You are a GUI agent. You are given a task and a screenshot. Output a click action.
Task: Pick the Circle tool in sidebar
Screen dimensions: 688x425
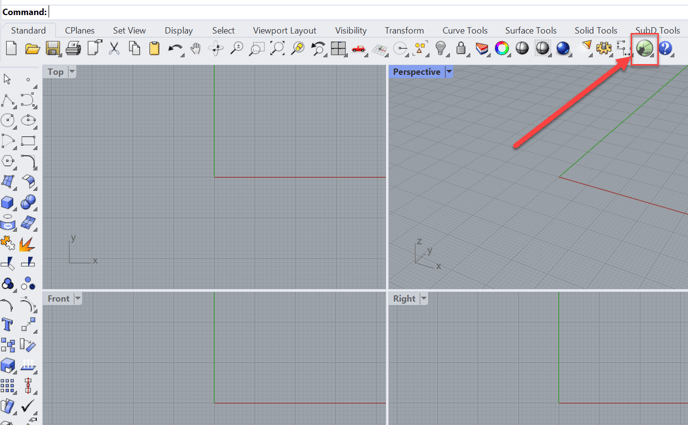tap(8, 120)
